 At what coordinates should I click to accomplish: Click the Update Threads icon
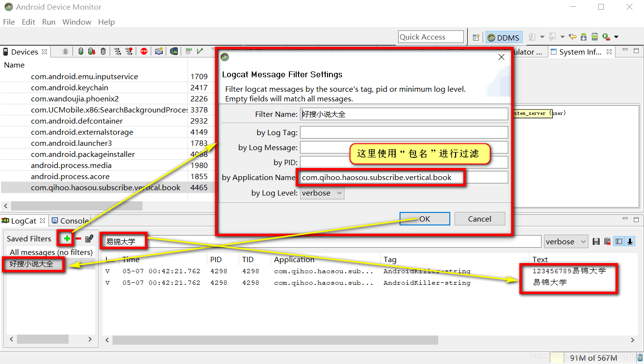point(117,51)
